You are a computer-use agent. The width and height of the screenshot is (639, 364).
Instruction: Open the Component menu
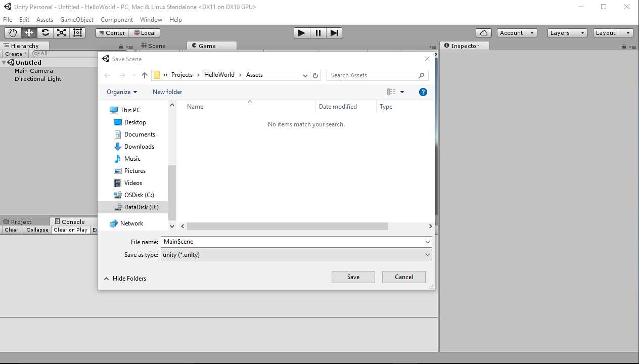coord(117,20)
